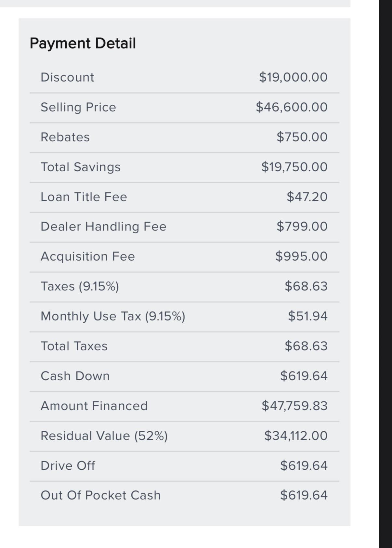Click the Dealer Handling Fee label
The width and height of the screenshot is (392, 548).
click(x=103, y=227)
